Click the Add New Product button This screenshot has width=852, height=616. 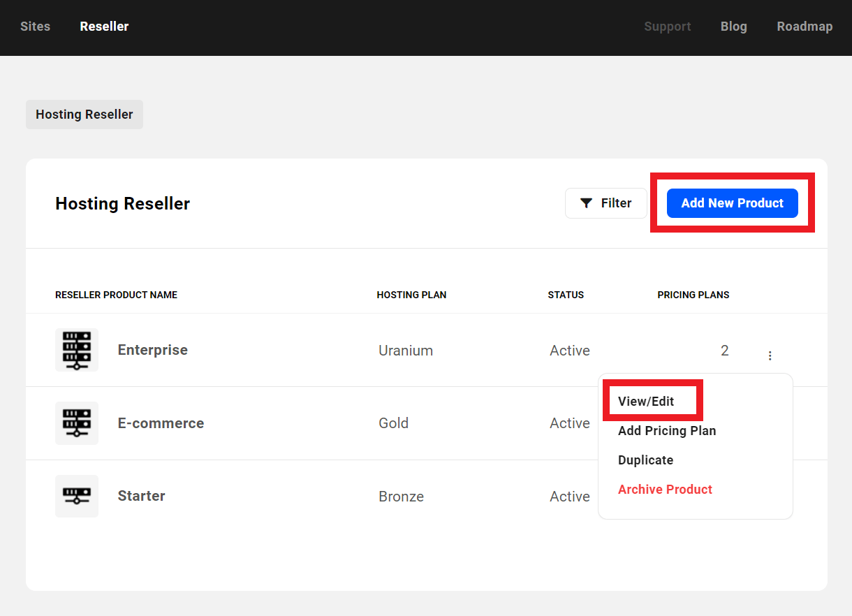[732, 203]
